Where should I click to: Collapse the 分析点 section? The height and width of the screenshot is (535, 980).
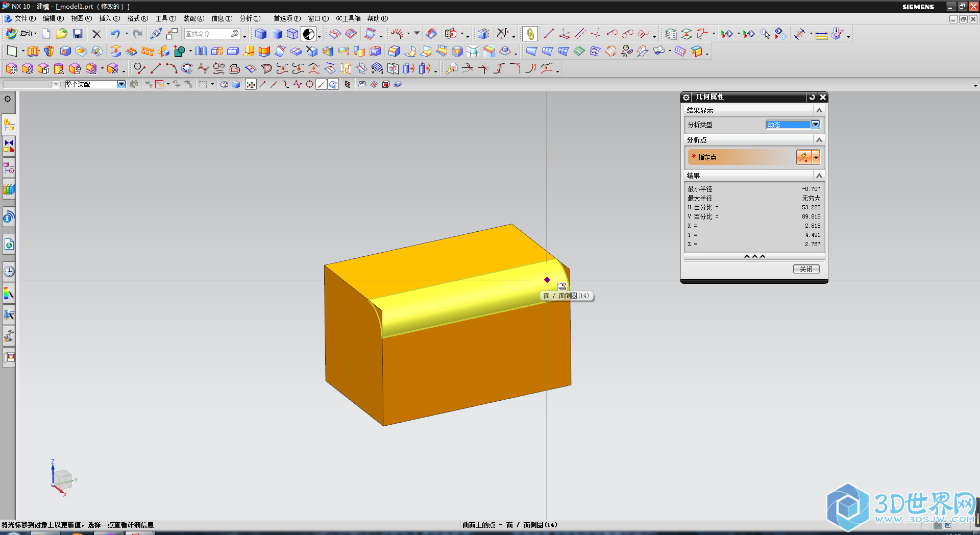point(819,140)
